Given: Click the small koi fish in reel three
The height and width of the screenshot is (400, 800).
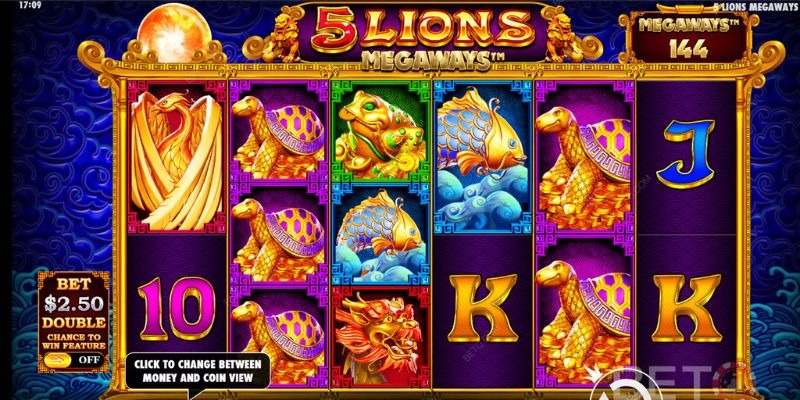Looking at the screenshot, I should pos(381,234).
